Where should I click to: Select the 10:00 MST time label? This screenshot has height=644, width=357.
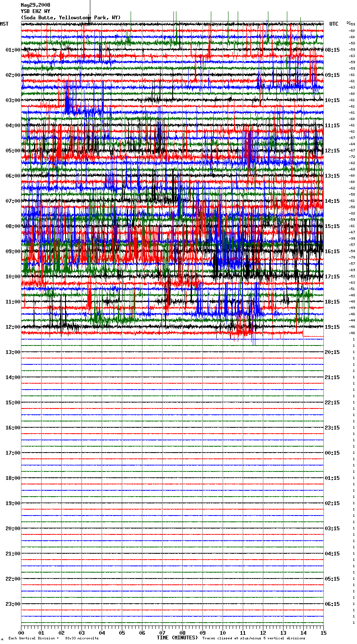13,277
